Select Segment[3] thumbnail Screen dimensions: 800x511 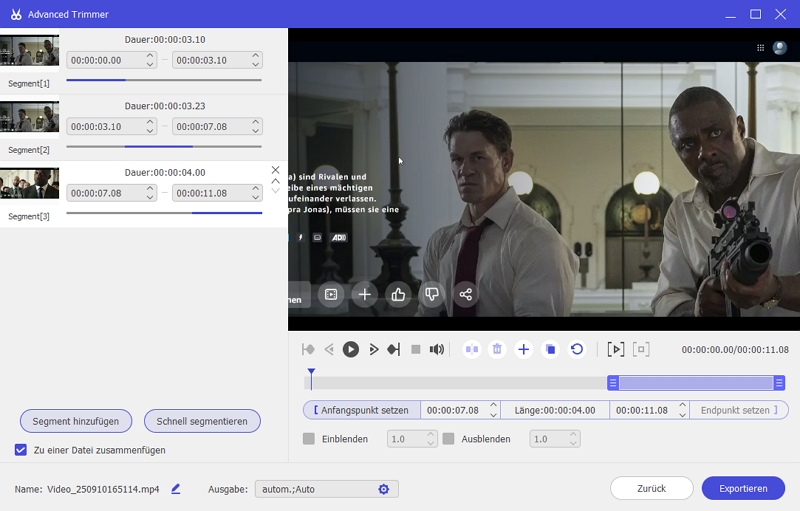(30, 184)
